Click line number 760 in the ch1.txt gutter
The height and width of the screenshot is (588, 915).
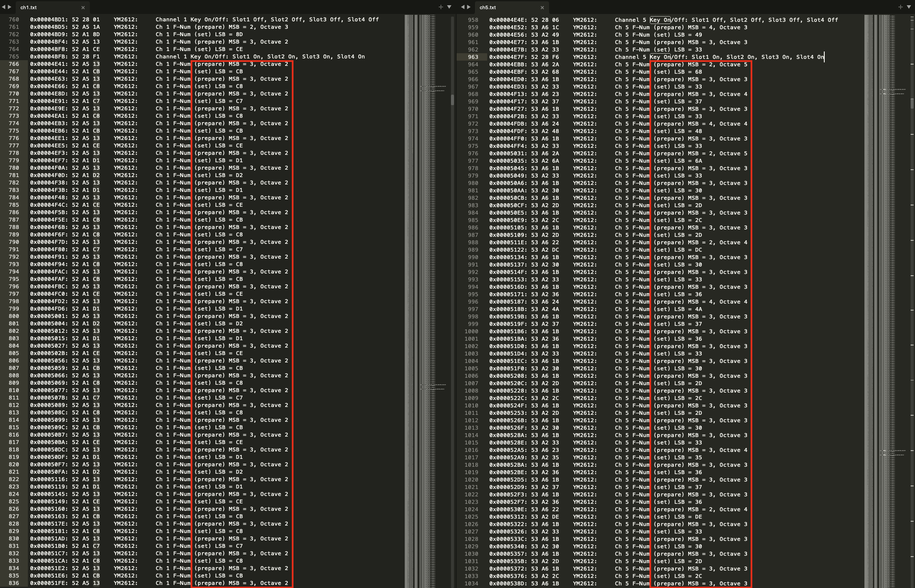(14, 20)
